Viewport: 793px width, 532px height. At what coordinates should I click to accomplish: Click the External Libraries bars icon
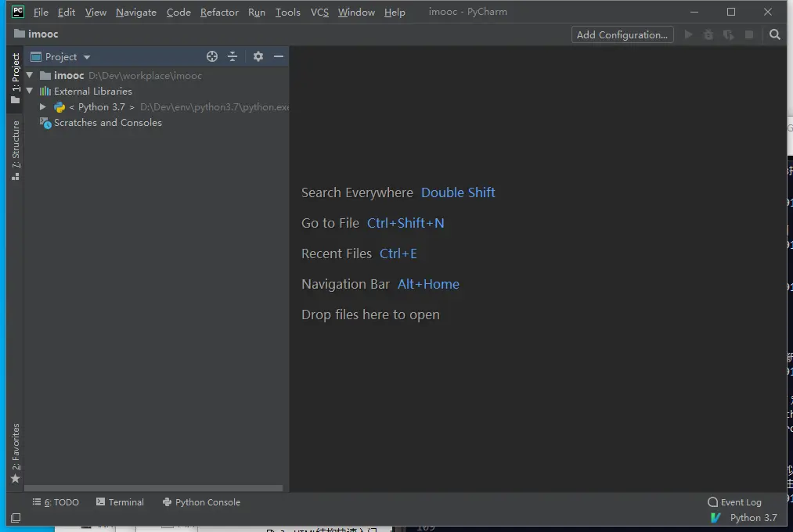click(x=45, y=91)
